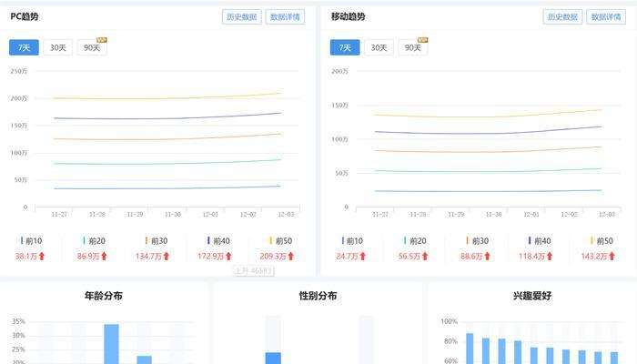Toggle 前40 legend series in 移动趋势

point(540,241)
